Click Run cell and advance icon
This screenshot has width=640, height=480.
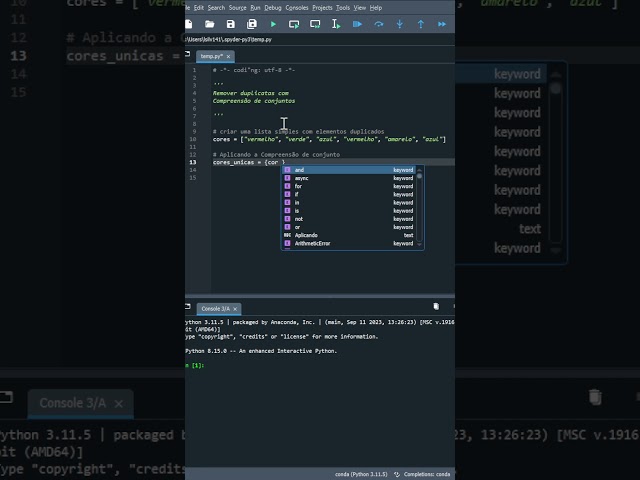click(x=315, y=24)
